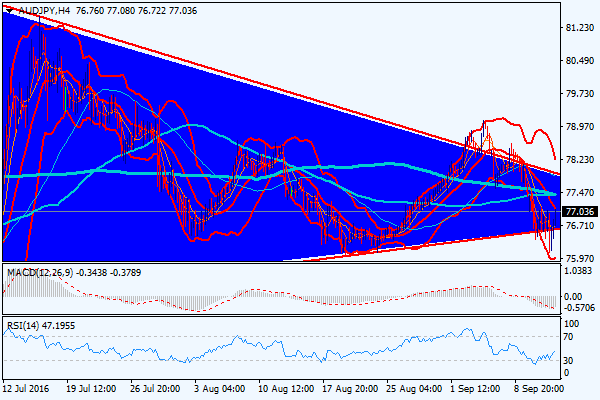The image size is (600, 400).
Task: Click the 77.470 price scale label
Action: point(580,193)
